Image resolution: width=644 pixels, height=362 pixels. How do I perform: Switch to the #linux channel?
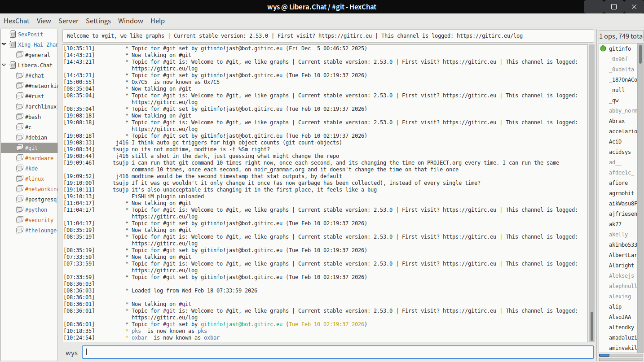[35, 179]
